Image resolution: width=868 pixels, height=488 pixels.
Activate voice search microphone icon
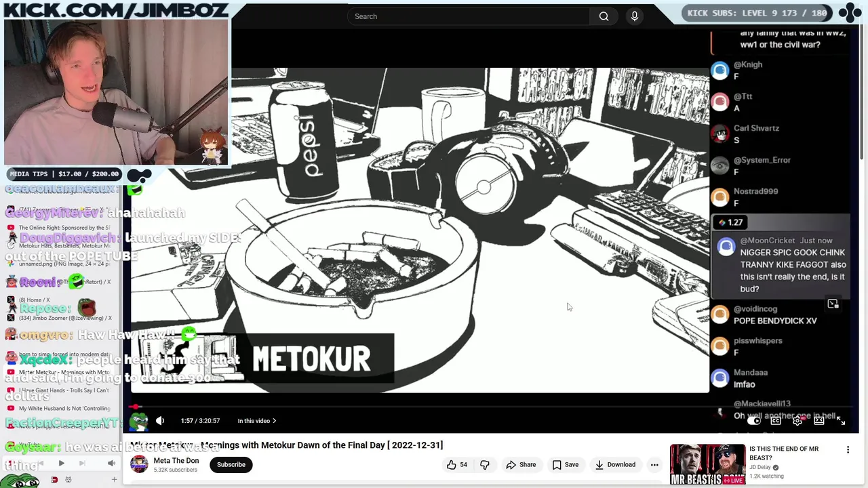tap(635, 16)
